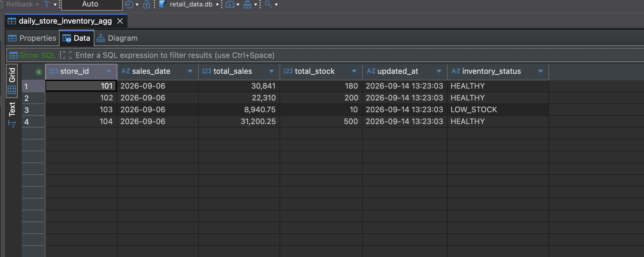Open the dashboard gauge icon
Screen dimensions: 644x257
coord(230,4)
